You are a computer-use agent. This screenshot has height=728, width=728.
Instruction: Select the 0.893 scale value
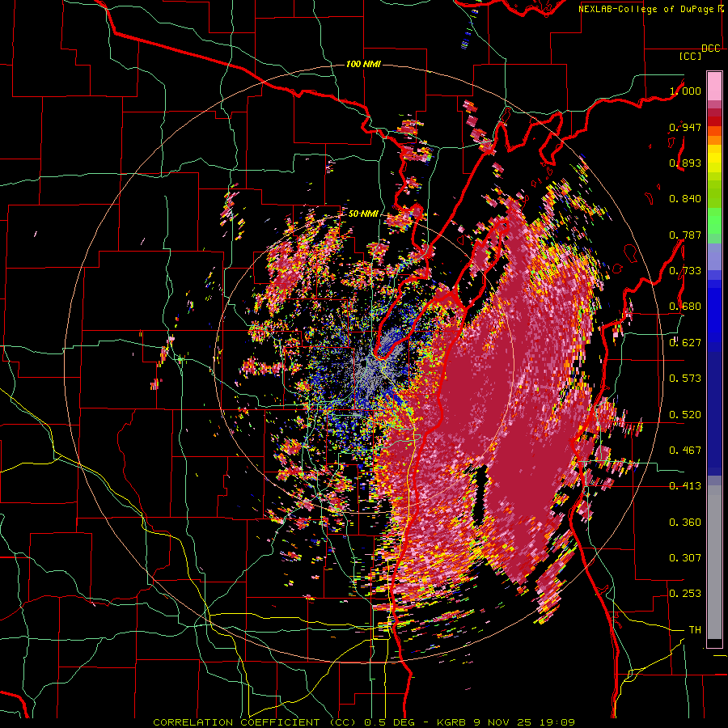[685, 163]
